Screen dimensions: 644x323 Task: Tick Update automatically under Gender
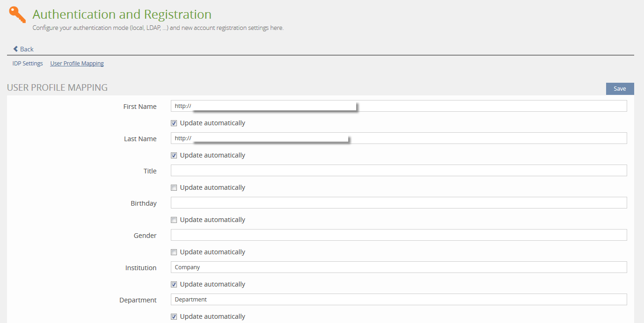pyautogui.click(x=174, y=252)
